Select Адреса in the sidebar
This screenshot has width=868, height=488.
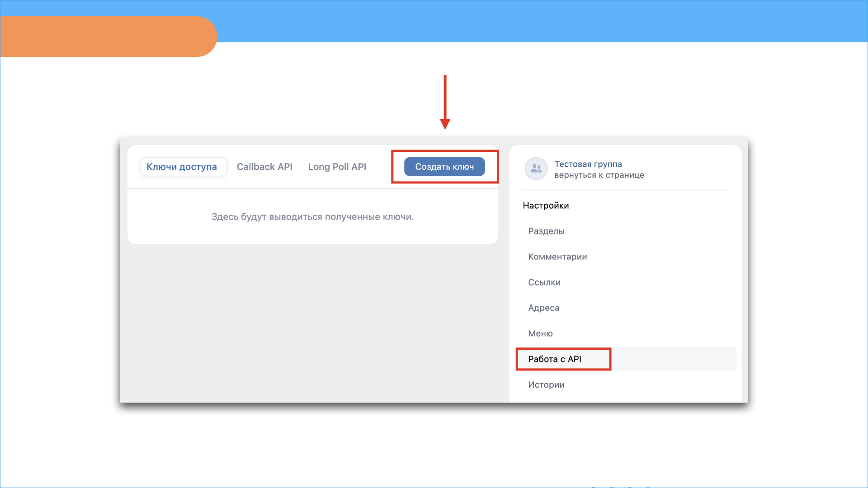pyautogui.click(x=544, y=308)
